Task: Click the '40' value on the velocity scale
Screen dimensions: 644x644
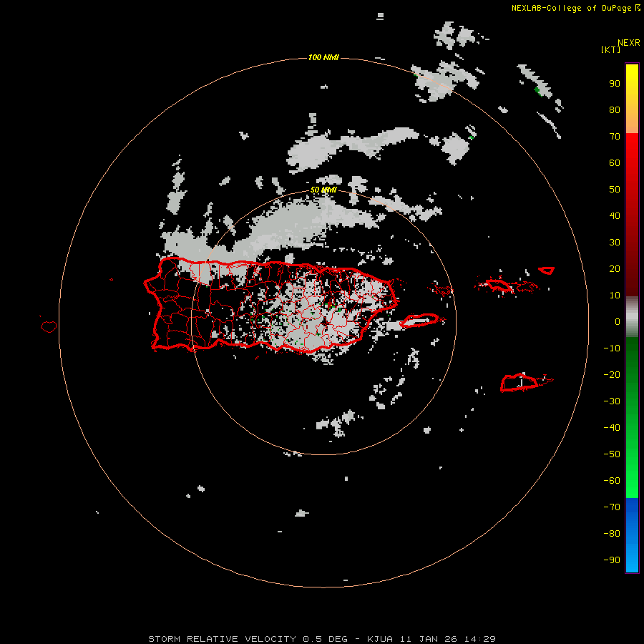Action: tap(615, 216)
